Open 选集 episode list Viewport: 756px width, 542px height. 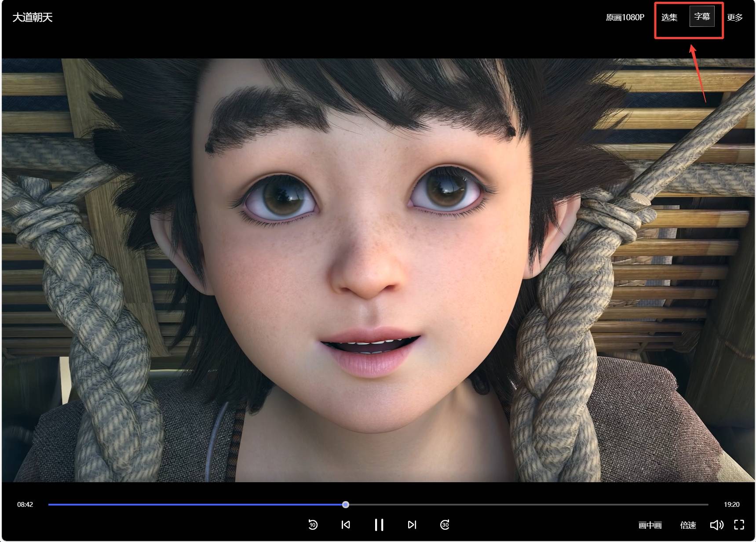pos(669,17)
